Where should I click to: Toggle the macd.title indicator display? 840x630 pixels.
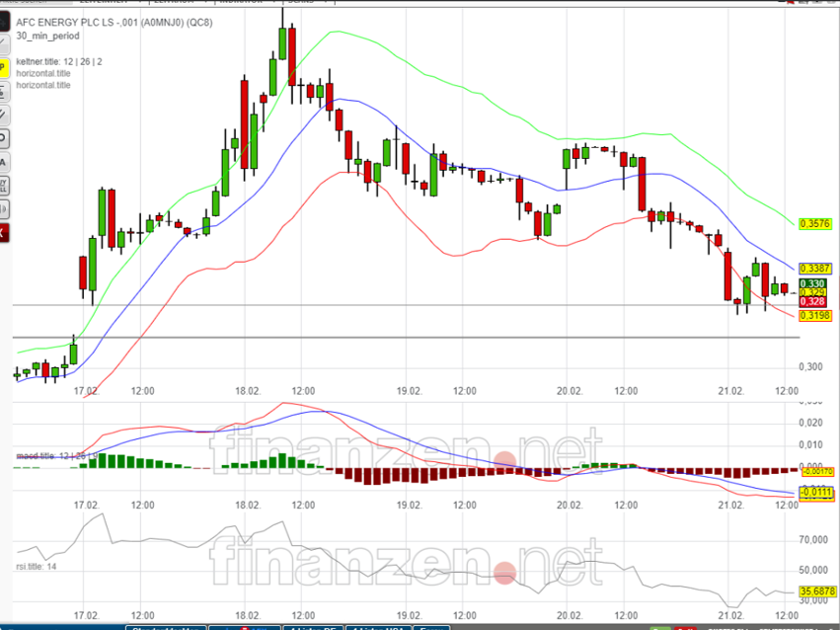[x=35, y=455]
